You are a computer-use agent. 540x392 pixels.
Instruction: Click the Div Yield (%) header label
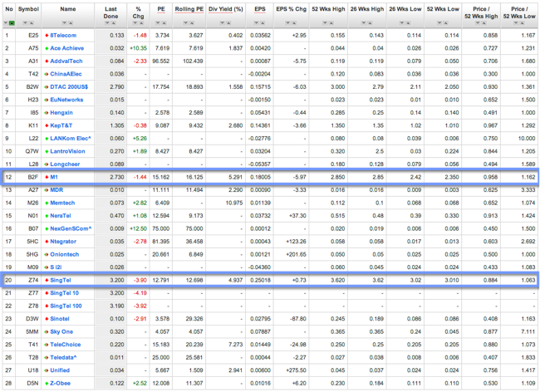tap(226, 9)
